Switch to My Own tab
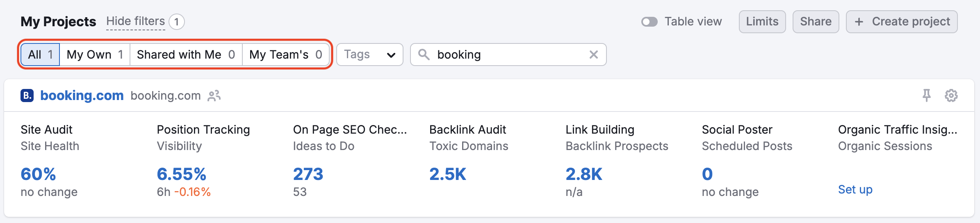The height and width of the screenshot is (223, 980). (95, 55)
